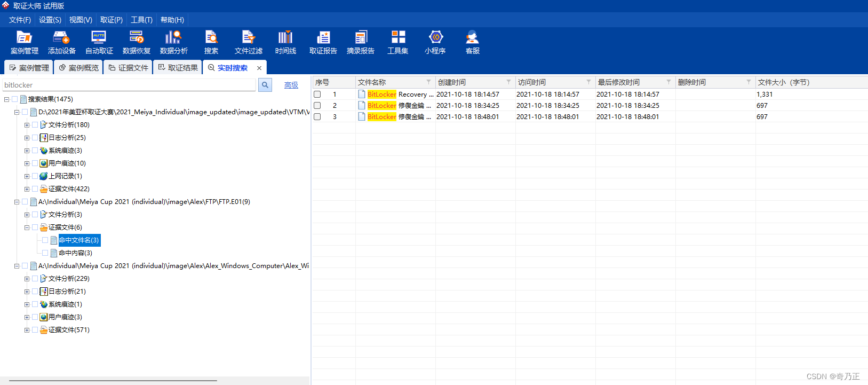The width and height of the screenshot is (868, 385).
Task: Click filter icon on 创建时间 column
Action: (508, 82)
